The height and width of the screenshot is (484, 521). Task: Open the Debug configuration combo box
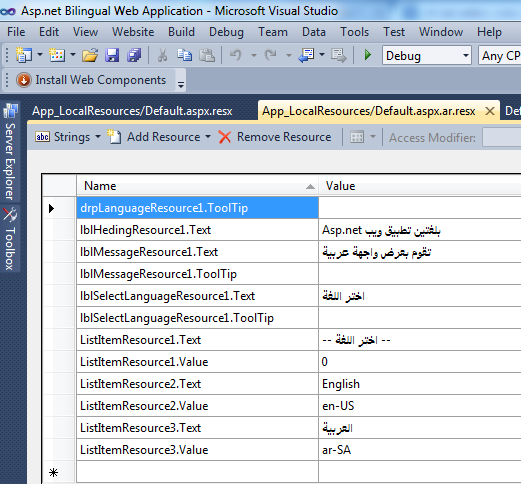click(427, 55)
